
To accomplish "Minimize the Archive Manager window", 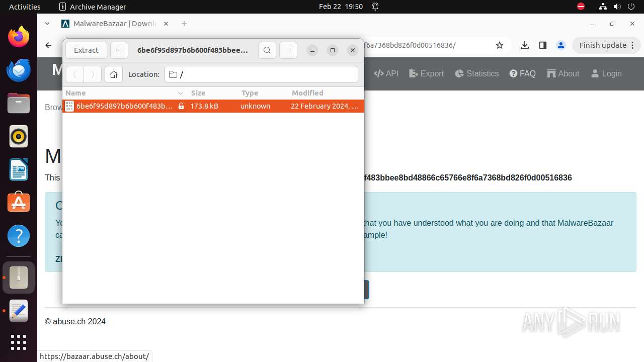I will point(312,50).
